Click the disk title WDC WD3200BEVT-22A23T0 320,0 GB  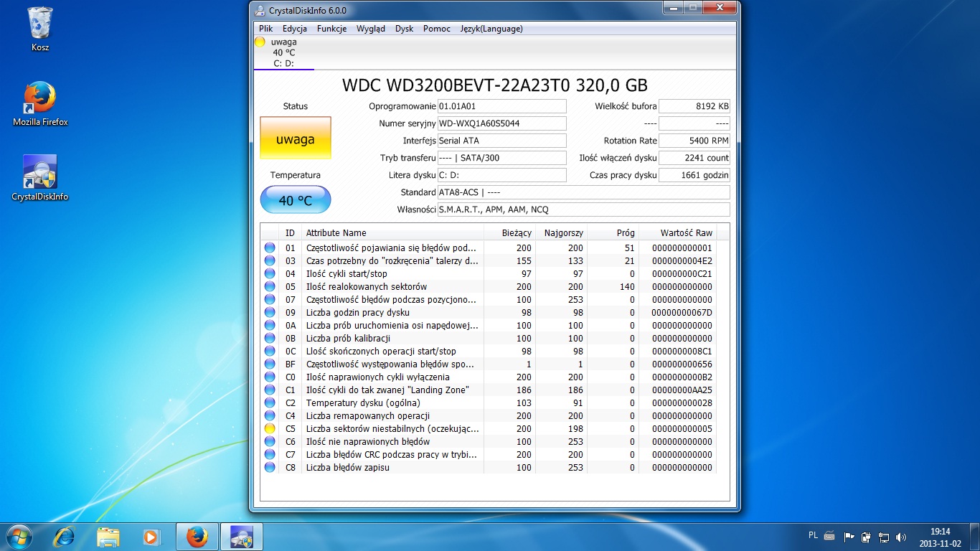pos(495,85)
